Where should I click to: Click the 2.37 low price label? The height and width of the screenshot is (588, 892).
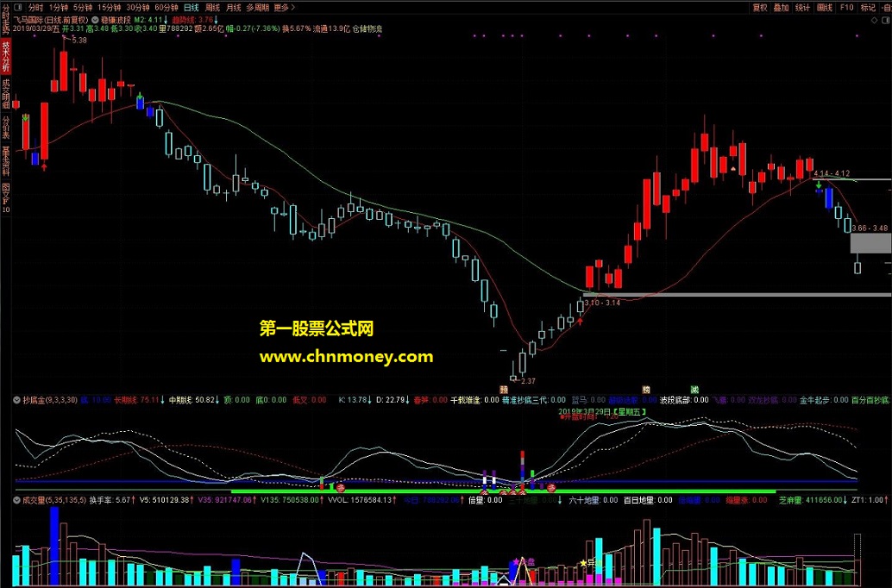click(x=528, y=381)
